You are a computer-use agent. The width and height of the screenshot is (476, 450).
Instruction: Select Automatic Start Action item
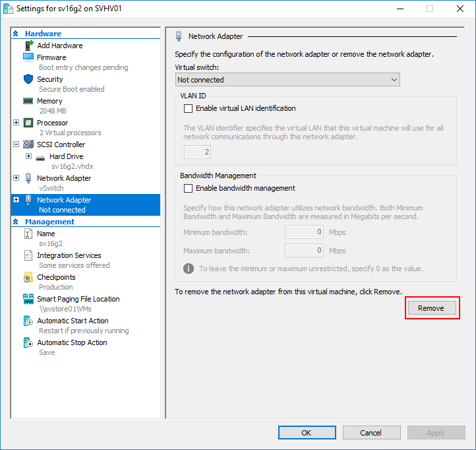click(x=73, y=321)
